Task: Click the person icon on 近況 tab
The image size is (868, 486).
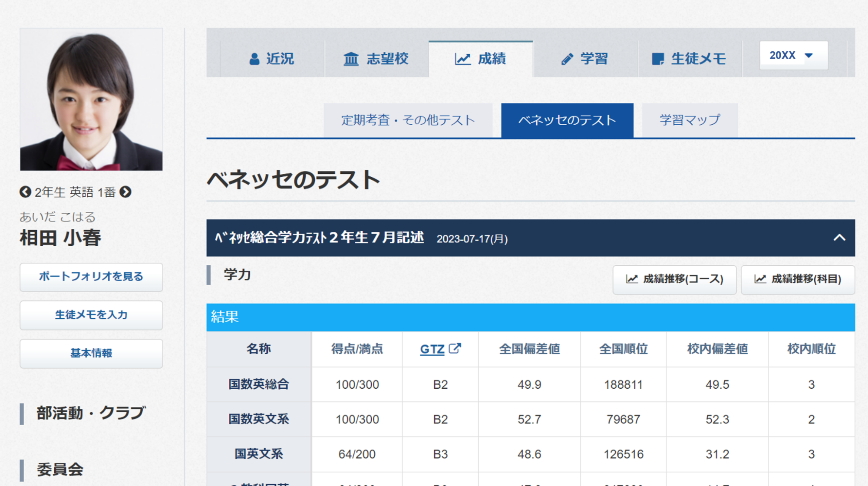Action: [254, 59]
